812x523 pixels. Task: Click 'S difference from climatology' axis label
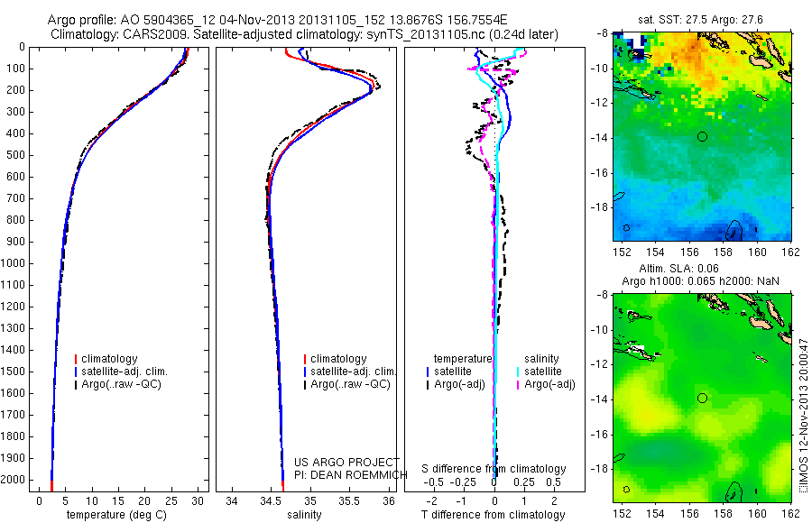[x=494, y=469]
